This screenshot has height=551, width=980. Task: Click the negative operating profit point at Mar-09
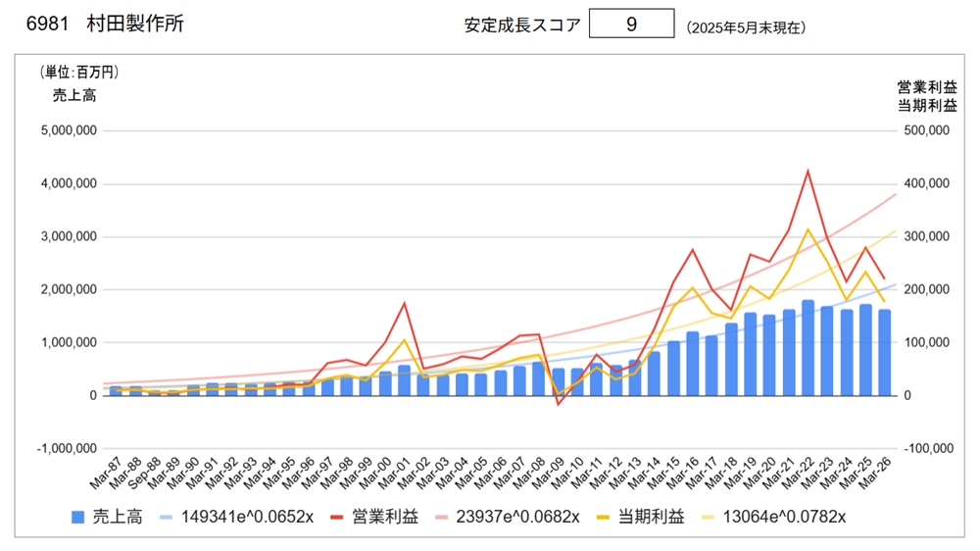[x=559, y=404]
